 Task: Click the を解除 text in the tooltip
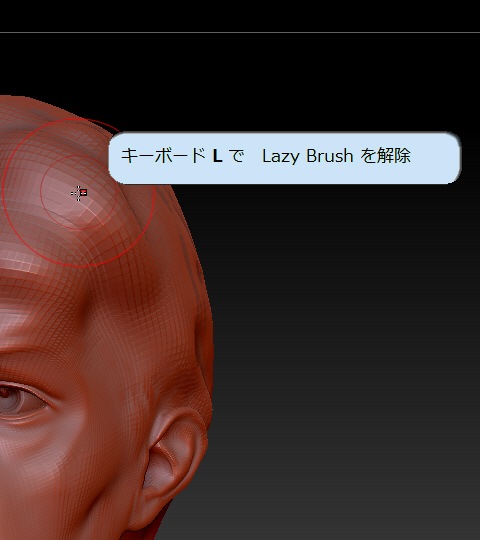point(385,156)
